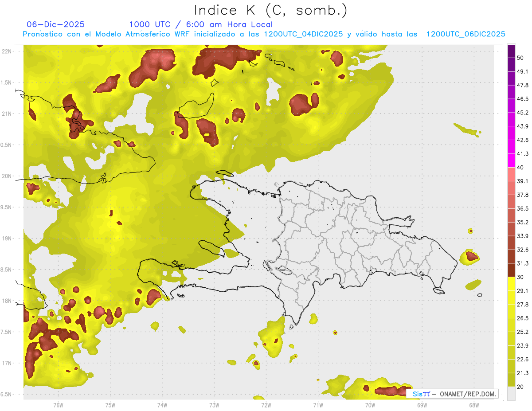Click the 76W longitude axis label

click(58, 405)
